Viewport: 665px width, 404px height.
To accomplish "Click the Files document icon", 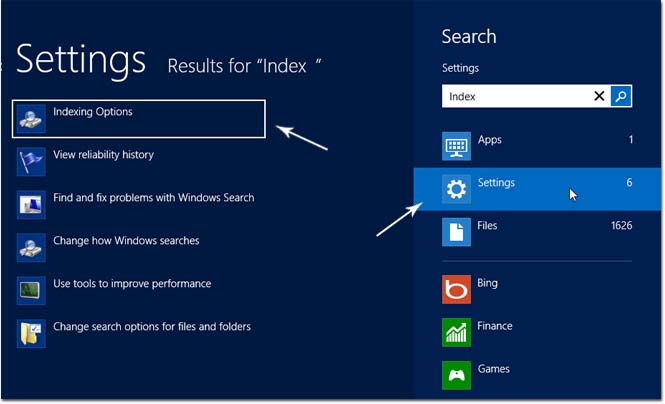I will [x=456, y=232].
